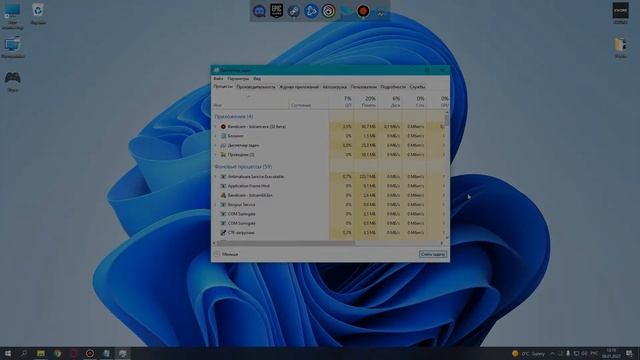
Task: Open the Windows Start menu
Action: [x=7, y=353]
